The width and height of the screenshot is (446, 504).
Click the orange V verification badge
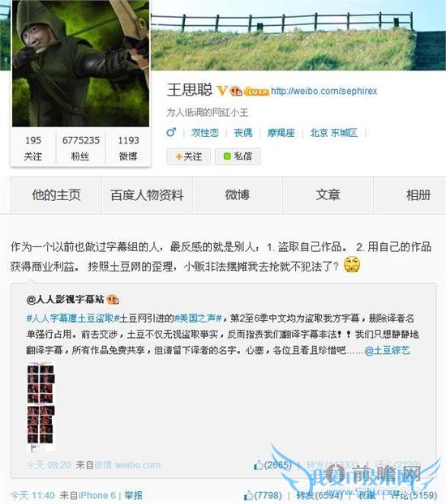tap(221, 91)
